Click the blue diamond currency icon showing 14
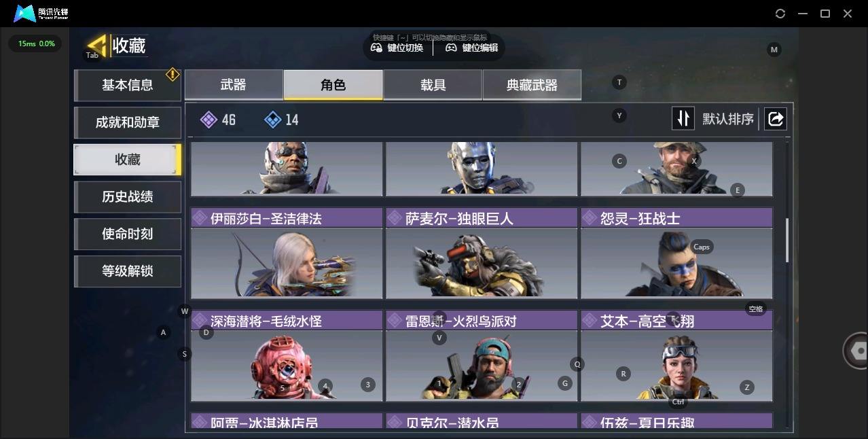This screenshot has width=868, height=439. [x=272, y=120]
